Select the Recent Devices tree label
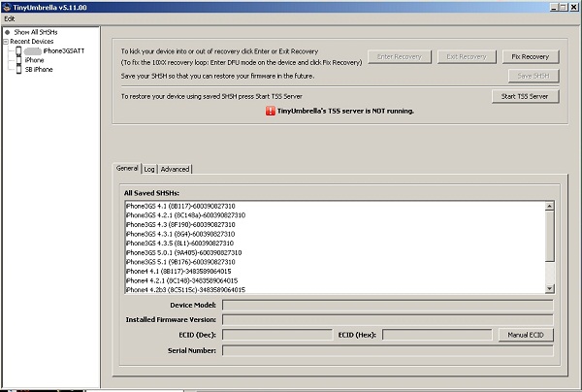The width and height of the screenshot is (582, 392). click(x=32, y=42)
